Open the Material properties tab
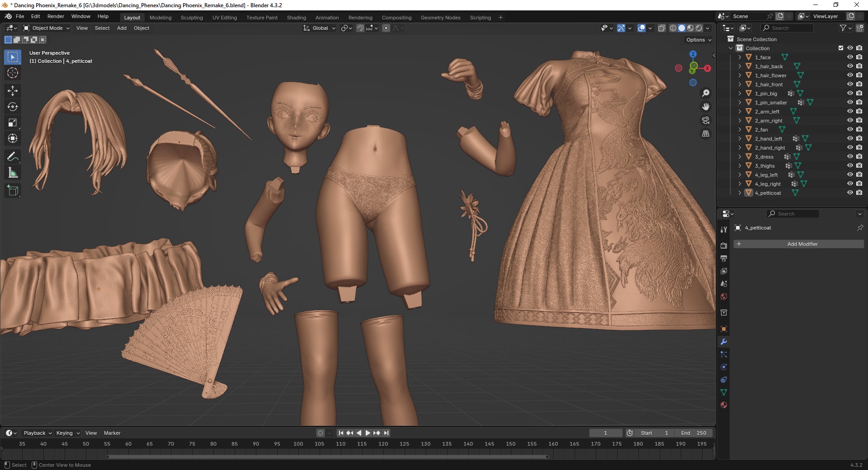Screen dimensions: 868x470 coord(724,405)
